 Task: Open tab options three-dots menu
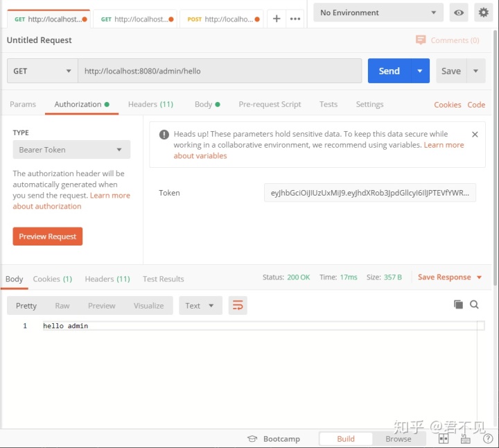[295, 19]
